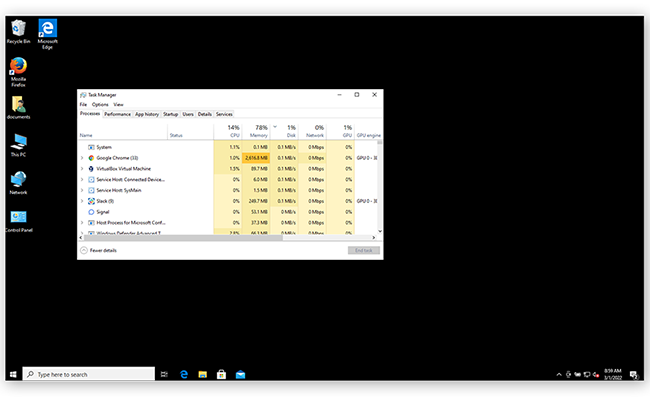
Task: Click the GPU engine column header
Action: [368, 131]
